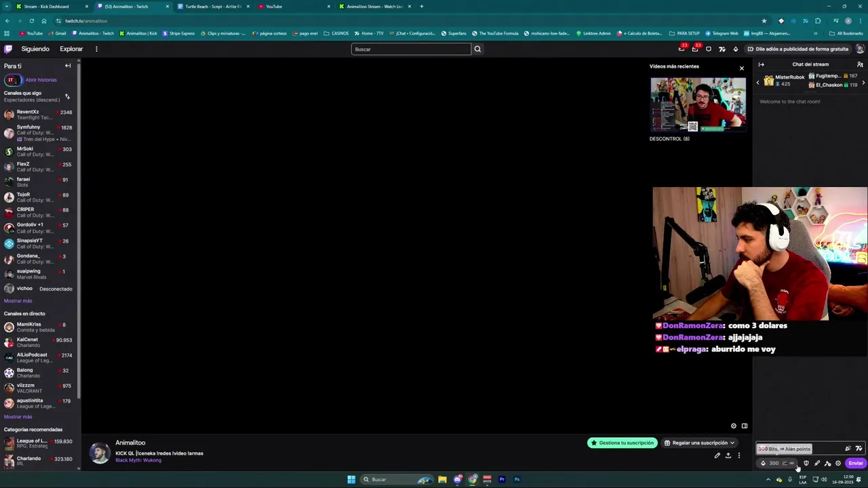The height and width of the screenshot is (488, 868).
Task: Expand Regalar una suscripción dropdown
Action: pyautogui.click(x=699, y=443)
